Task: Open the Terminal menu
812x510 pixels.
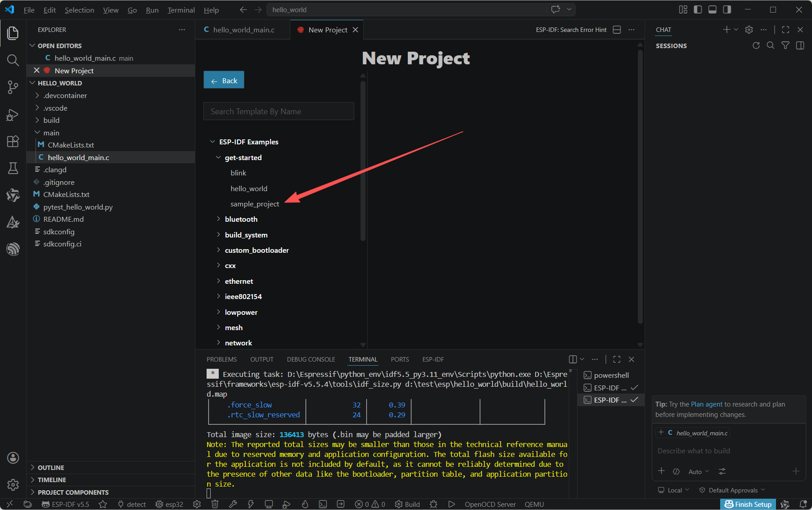Action: pyautogui.click(x=181, y=10)
